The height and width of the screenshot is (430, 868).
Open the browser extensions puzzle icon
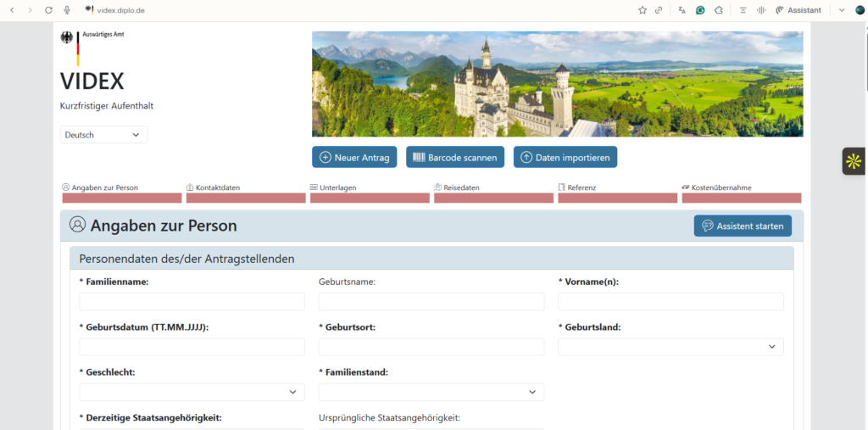coord(719,10)
